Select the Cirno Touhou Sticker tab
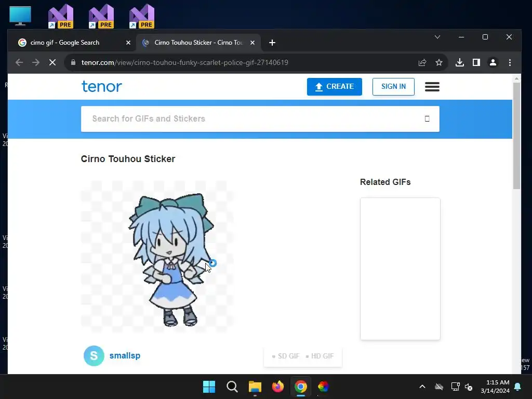Image resolution: width=532 pixels, height=399 pixels. point(198,43)
